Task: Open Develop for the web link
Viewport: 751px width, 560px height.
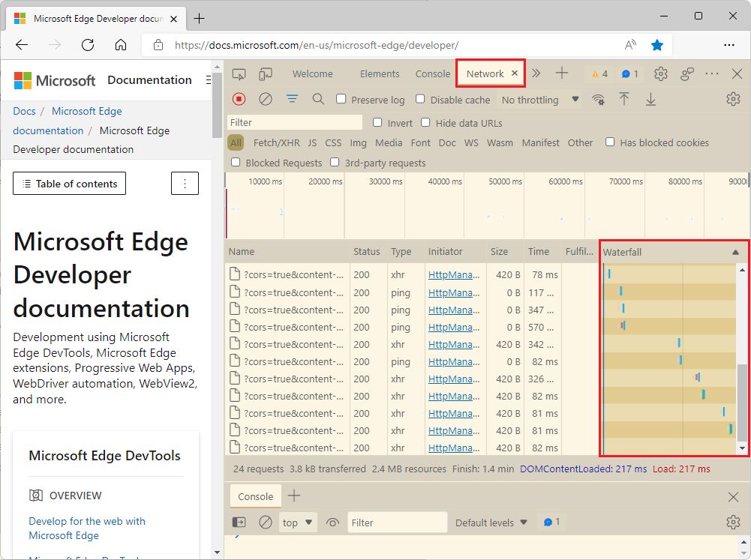Action: click(87, 528)
